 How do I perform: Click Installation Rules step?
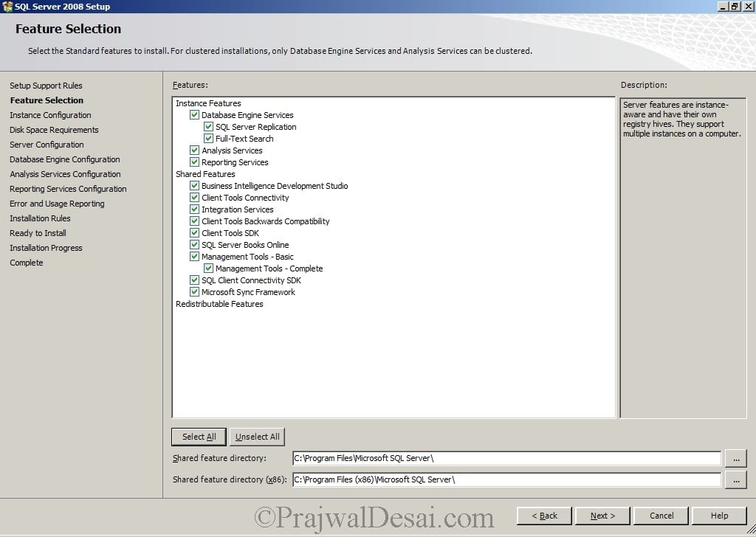click(x=40, y=218)
